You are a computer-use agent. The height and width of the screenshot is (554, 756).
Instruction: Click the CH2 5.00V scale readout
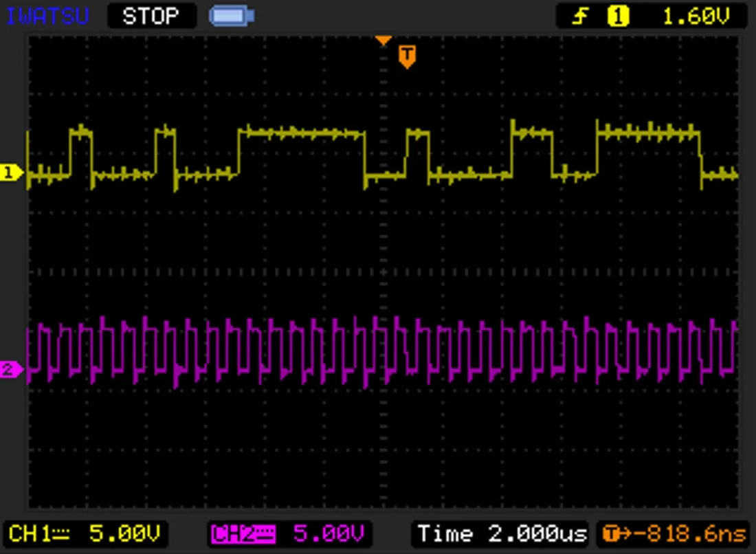(x=329, y=534)
